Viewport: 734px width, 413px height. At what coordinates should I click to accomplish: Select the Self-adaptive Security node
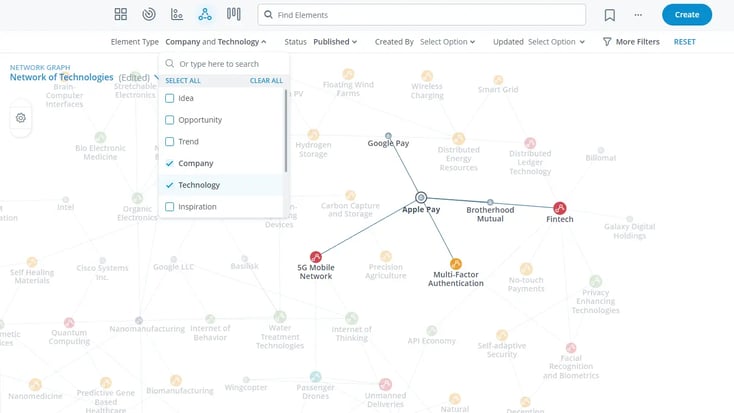tap(502, 335)
